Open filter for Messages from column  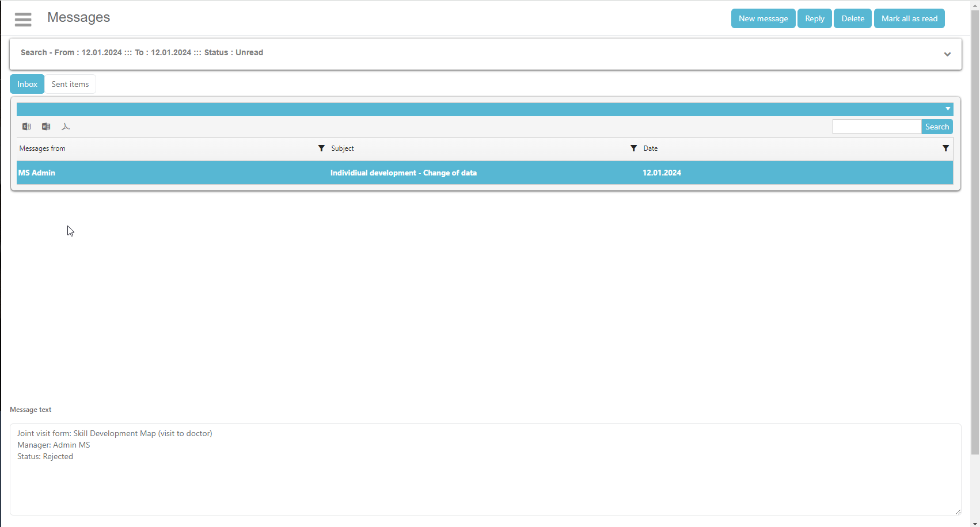tap(321, 148)
